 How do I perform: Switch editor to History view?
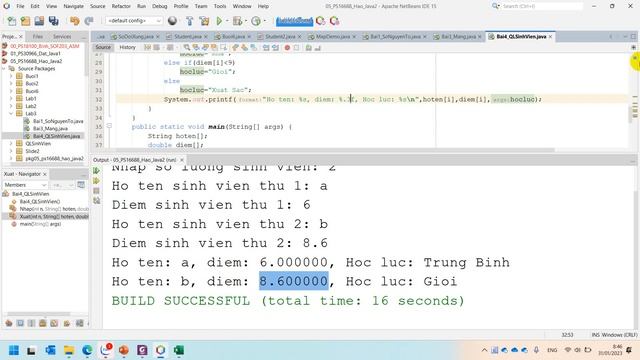point(127,47)
